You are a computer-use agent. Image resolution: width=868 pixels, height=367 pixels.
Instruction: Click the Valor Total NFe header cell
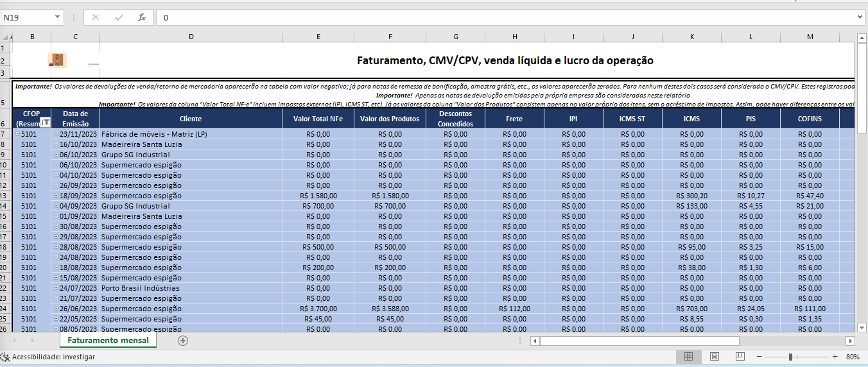tap(318, 119)
